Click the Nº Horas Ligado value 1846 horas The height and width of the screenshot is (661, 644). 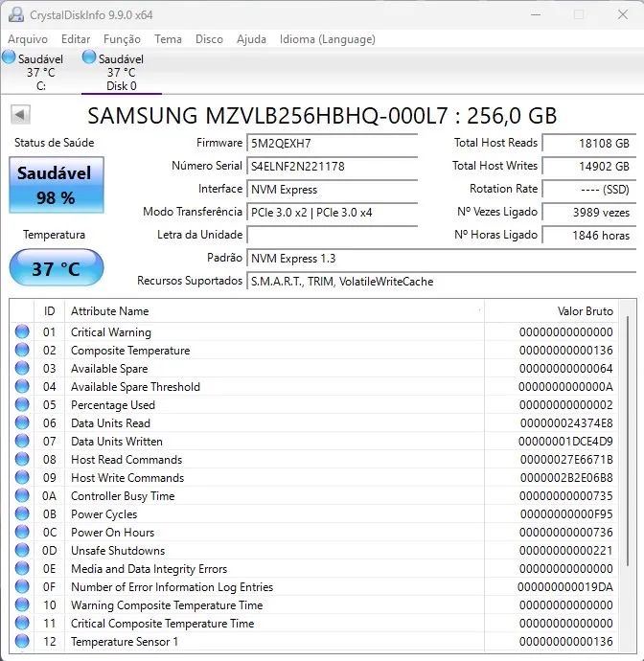pyautogui.click(x=588, y=235)
